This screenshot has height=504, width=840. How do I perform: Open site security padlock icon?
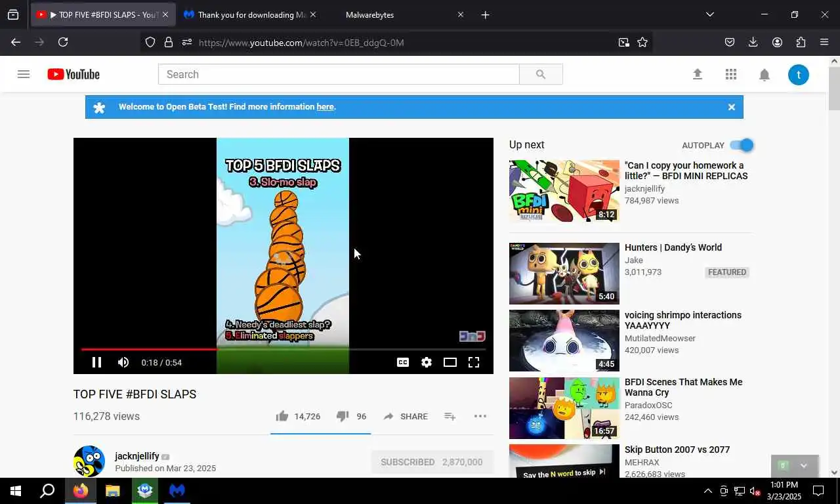(169, 42)
